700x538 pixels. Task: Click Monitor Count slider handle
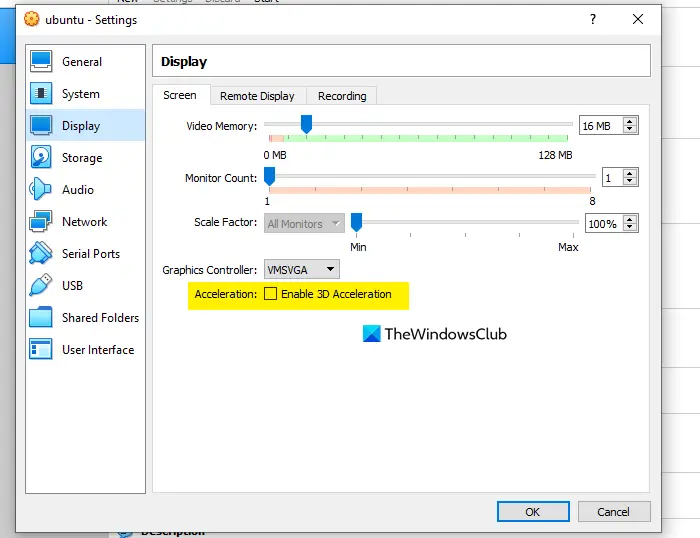pyautogui.click(x=269, y=176)
